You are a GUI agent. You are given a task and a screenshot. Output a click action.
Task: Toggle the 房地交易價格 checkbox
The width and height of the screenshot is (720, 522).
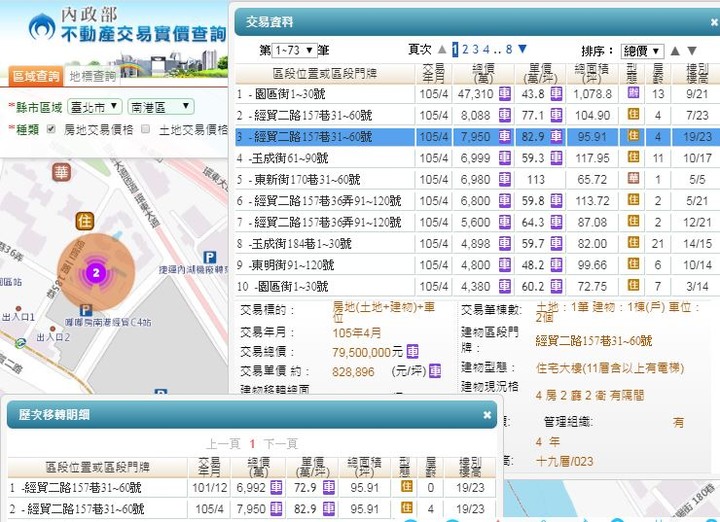(x=51, y=129)
